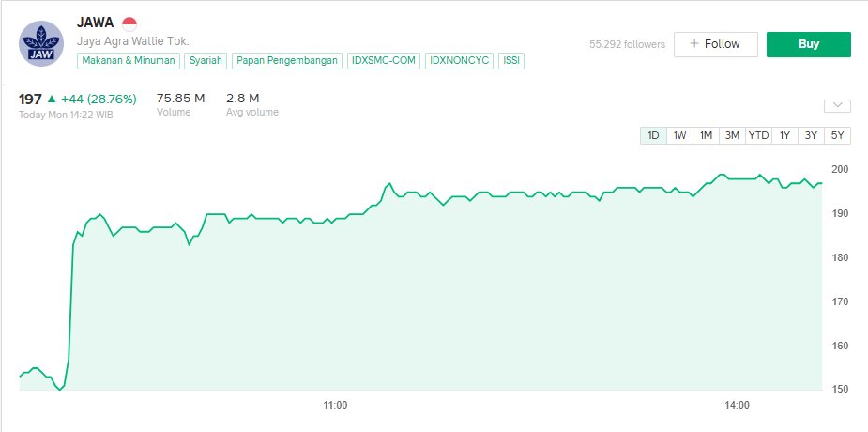Open the Syariah tag
Screen dimensions: 868x432
coord(206,61)
